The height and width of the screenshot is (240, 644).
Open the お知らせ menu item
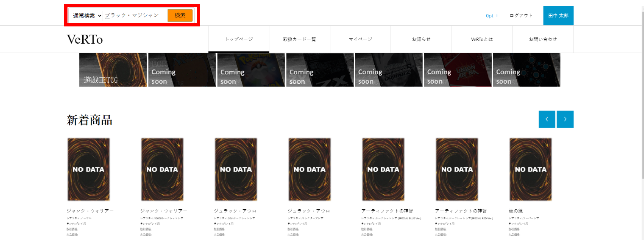point(421,39)
